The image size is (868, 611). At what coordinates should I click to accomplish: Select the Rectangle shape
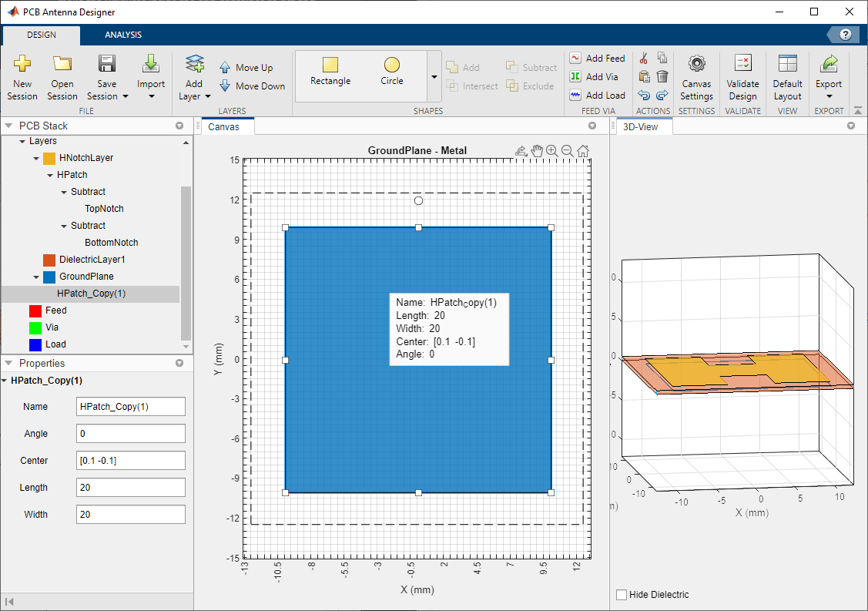(x=330, y=72)
